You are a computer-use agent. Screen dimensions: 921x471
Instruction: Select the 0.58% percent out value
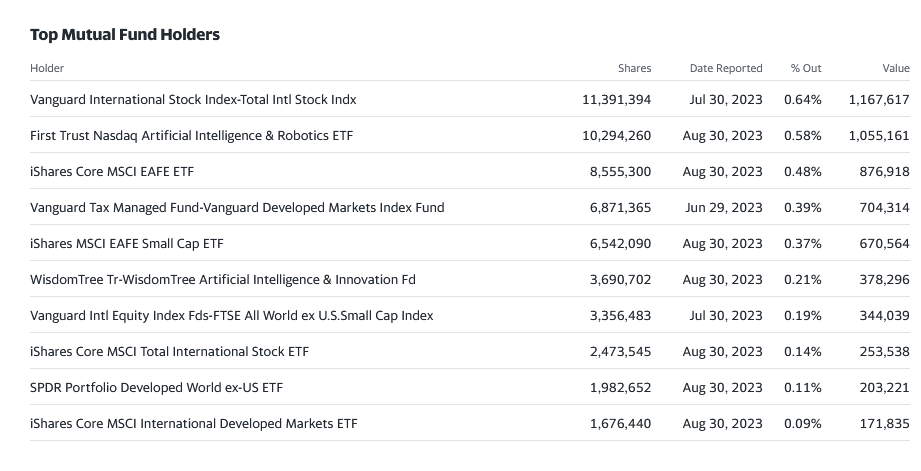(x=803, y=135)
